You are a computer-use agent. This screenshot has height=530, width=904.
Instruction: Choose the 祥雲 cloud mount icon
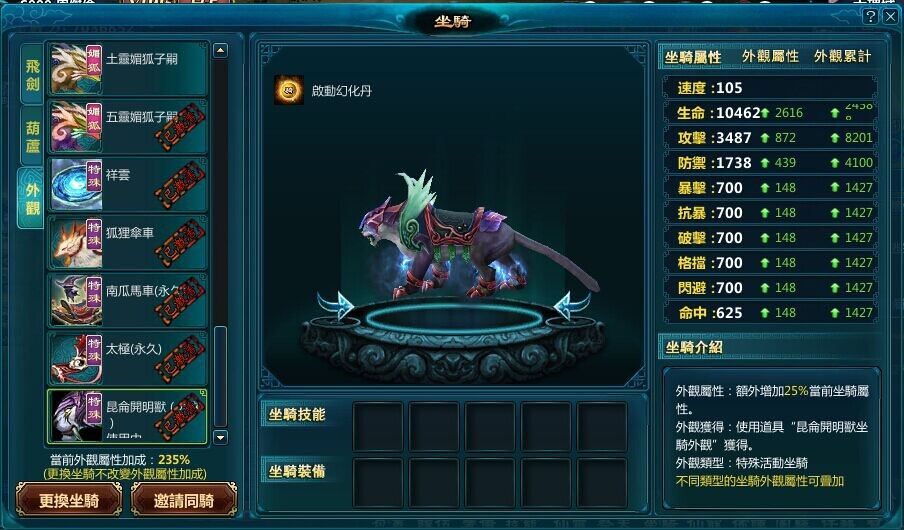pos(76,185)
